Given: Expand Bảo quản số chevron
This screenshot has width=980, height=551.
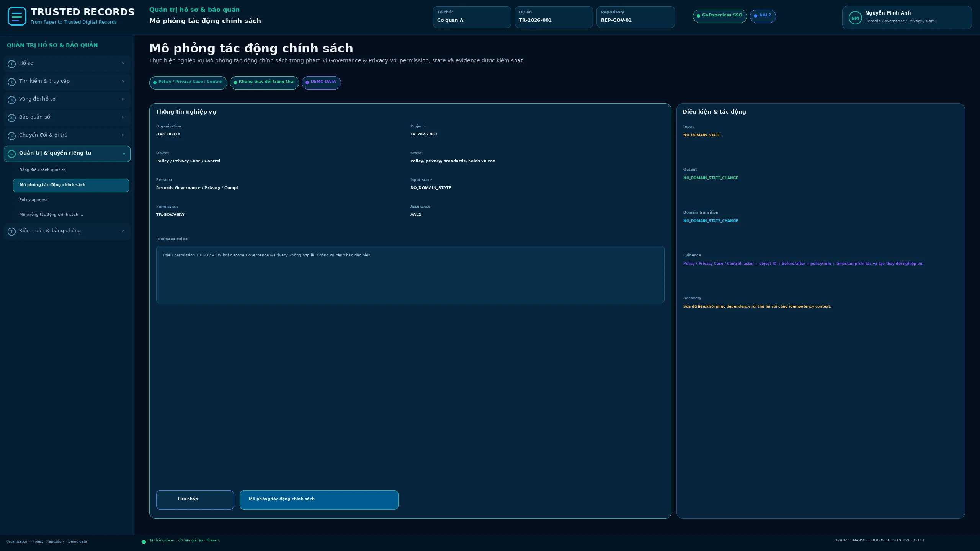Looking at the screenshot, I should [x=123, y=117].
